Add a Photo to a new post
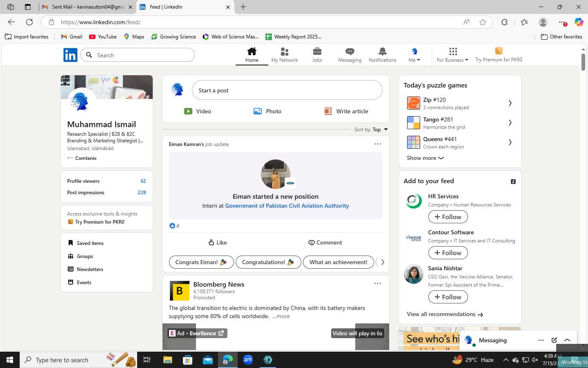 coord(267,111)
